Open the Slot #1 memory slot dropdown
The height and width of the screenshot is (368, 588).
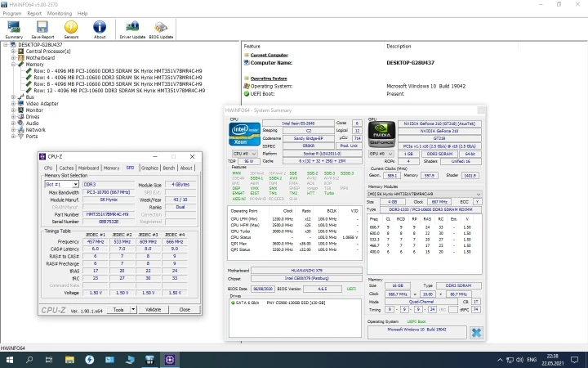(x=62, y=185)
